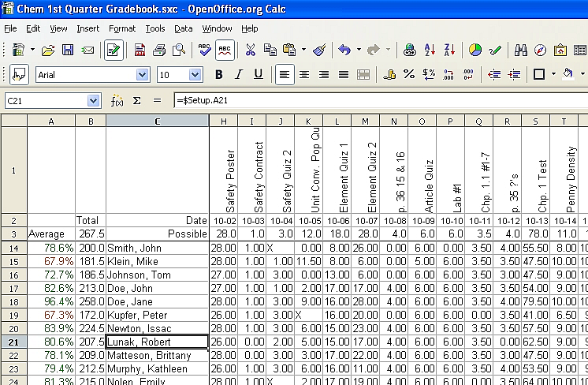Sort Descending with Z-A icon
This screenshot has height=385, width=588.
449,50
